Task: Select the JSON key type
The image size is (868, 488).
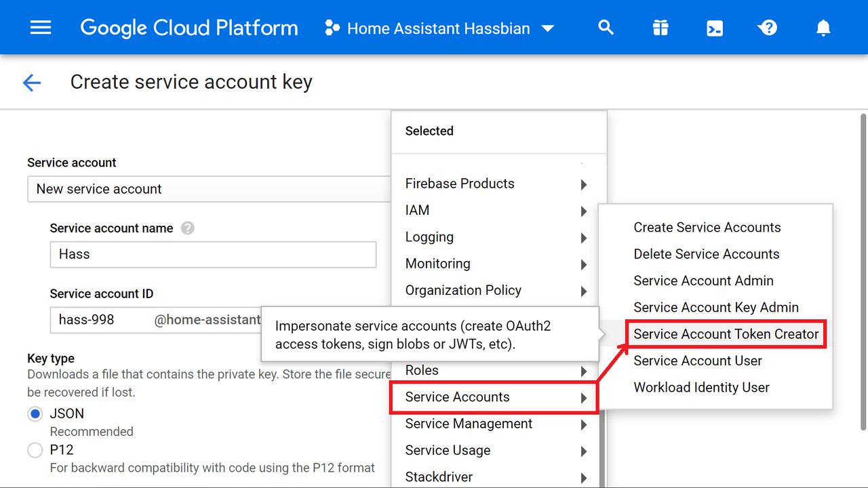Action: [x=35, y=413]
